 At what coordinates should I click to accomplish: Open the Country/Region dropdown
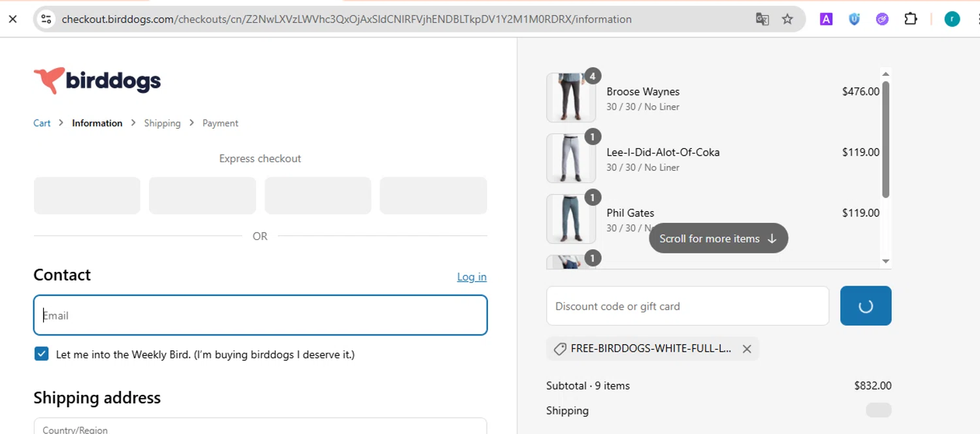(x=260, y=426)
